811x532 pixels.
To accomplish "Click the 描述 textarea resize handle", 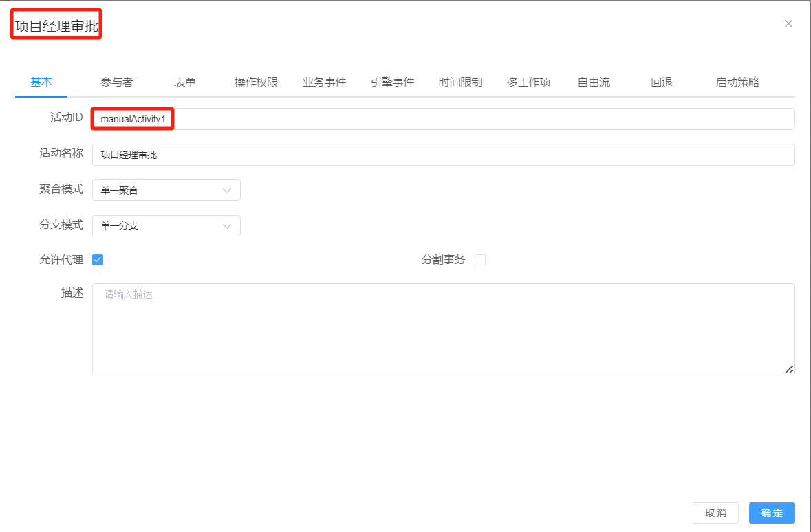I will pos(789,370).
